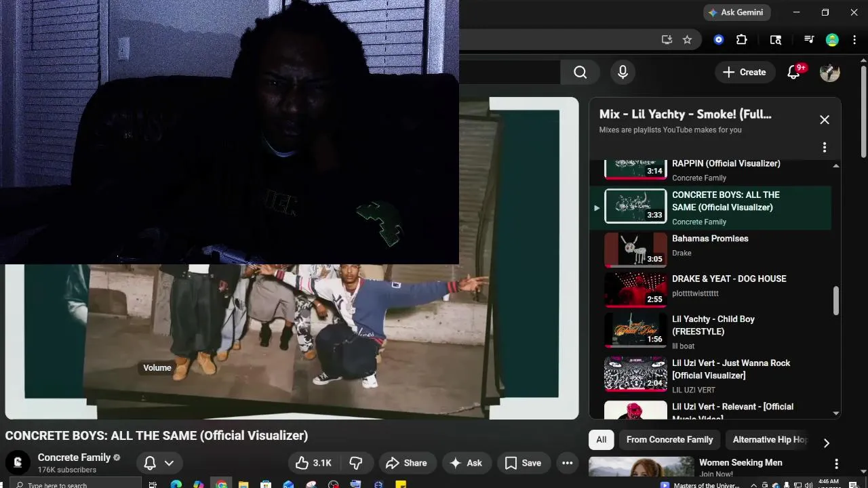
Task: Play Lil Uzi Vert - Just Wanna Rock title
Action: point(731,369)
